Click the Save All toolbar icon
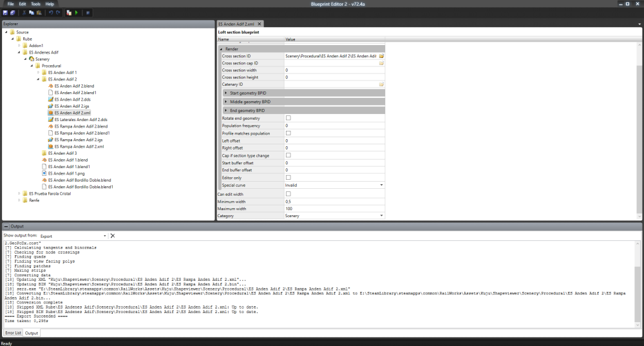644x346 pixels. 12,12
